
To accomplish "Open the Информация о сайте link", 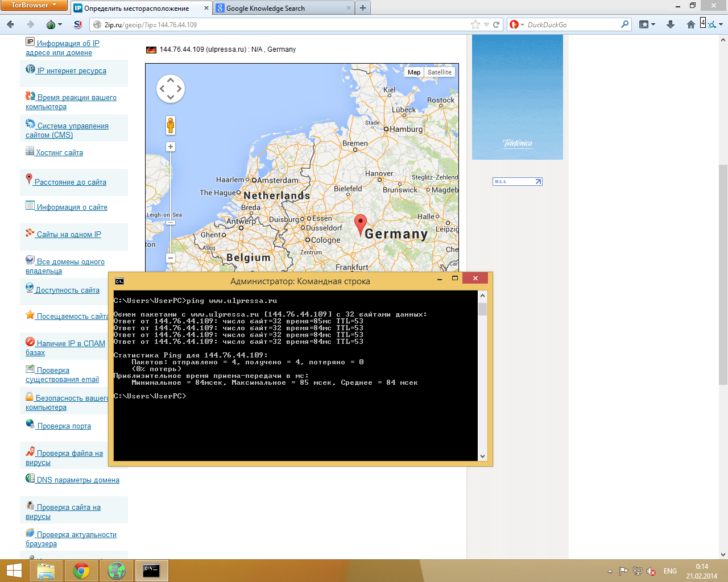I will tap(72, 207).
